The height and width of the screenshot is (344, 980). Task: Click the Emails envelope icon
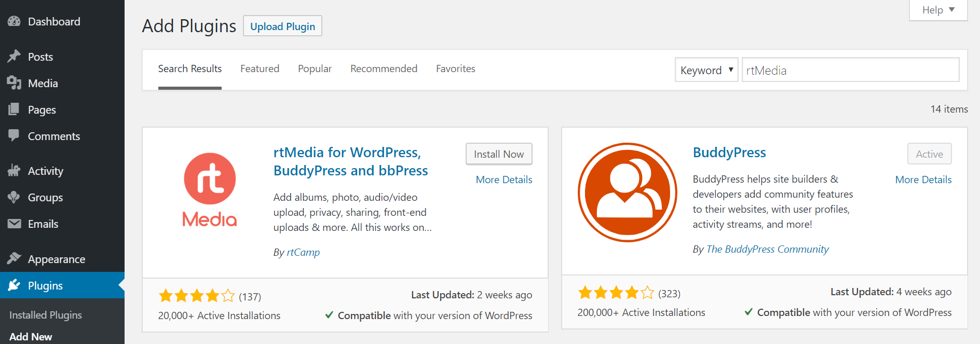click(14, 224)
